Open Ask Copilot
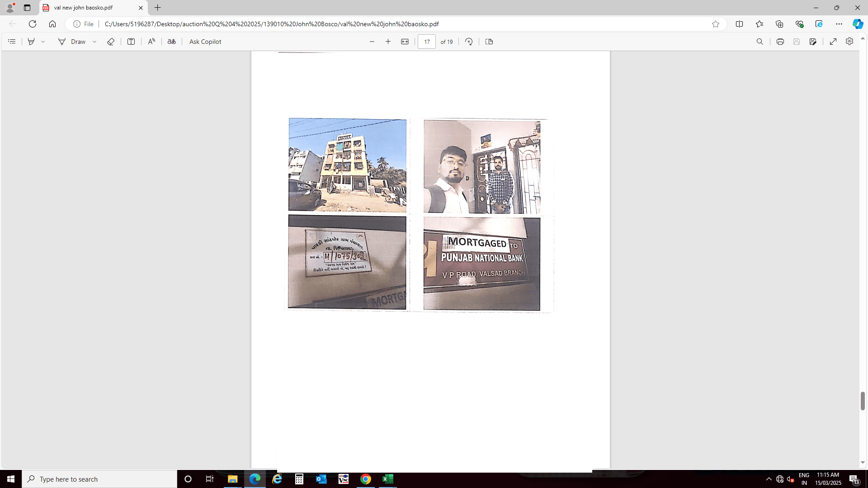This screenshot has width=868, height=488. tap(205, 42)
